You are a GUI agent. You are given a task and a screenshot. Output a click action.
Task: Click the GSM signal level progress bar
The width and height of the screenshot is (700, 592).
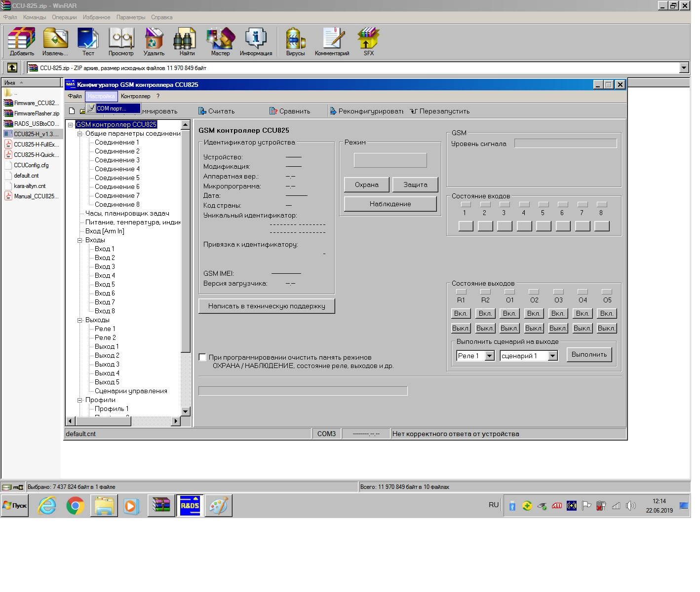click(x=565, y=143)
